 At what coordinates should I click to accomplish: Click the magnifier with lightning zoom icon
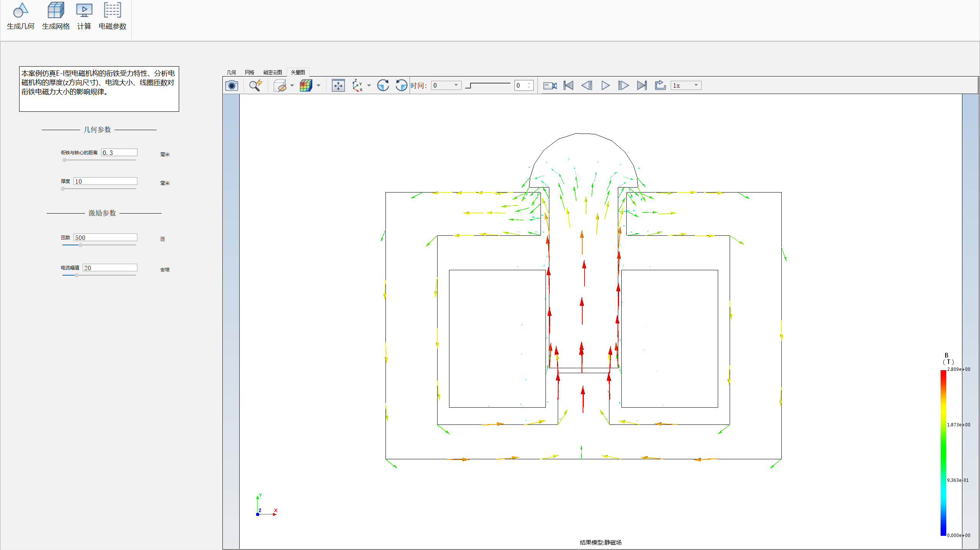tap(255, 85)
